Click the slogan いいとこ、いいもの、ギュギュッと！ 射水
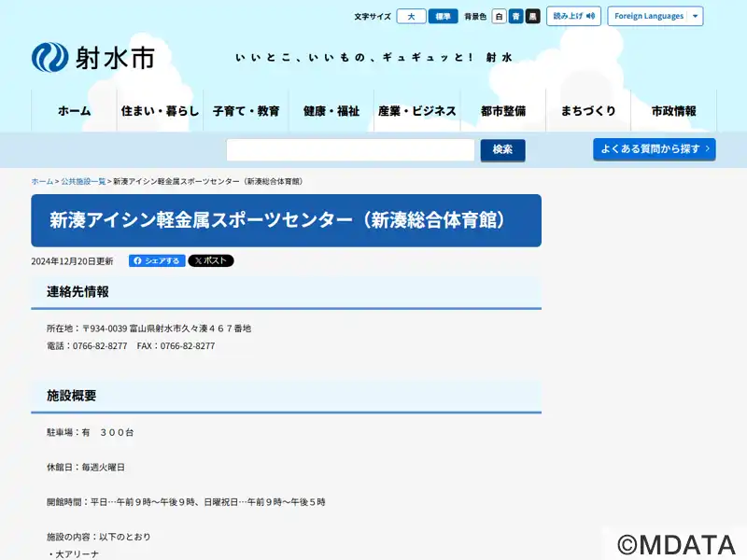Image resolution: width=747 pixels, height=560 pixels. tap(374, 58)
